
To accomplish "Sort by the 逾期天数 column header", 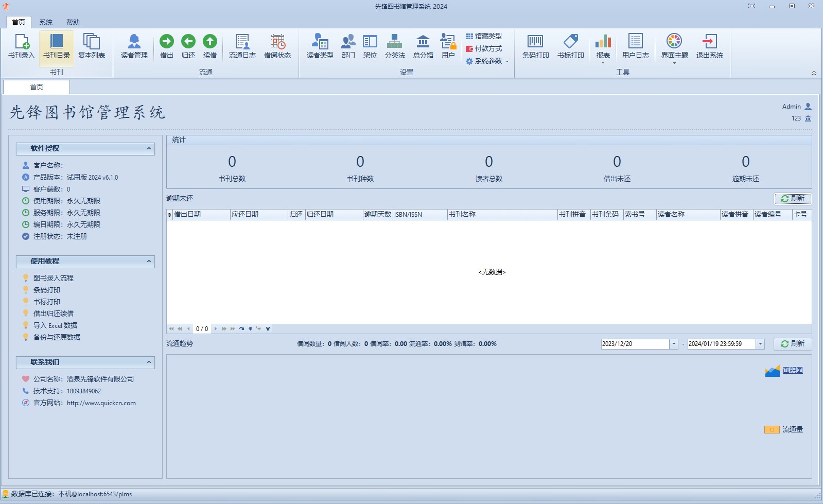I will pyautogui.click(x=378, y=214).
